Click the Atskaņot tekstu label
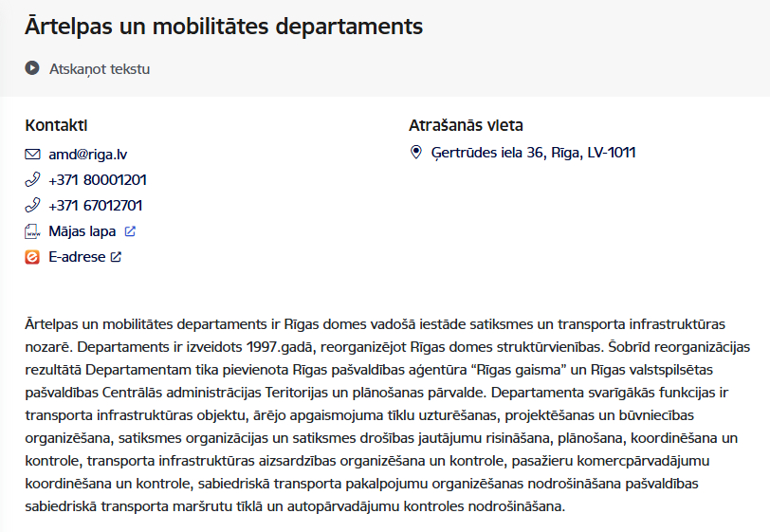Viewport: 770px width, 532px height. 100,68
